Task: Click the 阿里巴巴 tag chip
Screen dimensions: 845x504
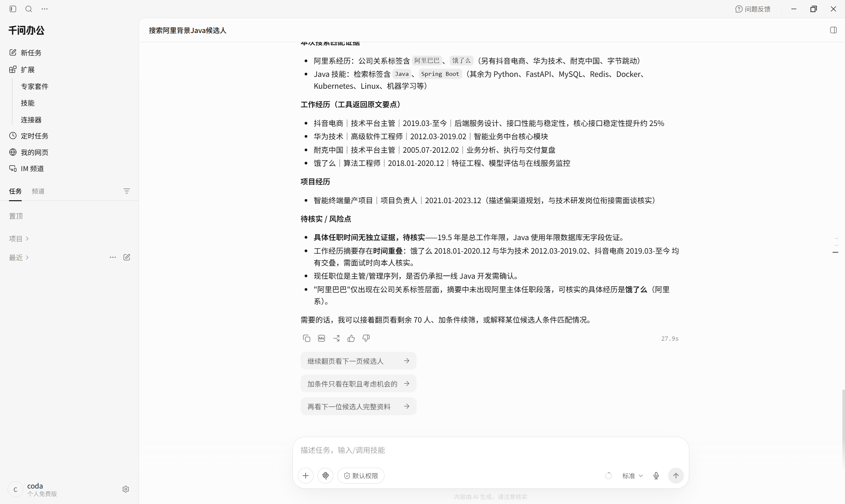Action: pos(427,60)
